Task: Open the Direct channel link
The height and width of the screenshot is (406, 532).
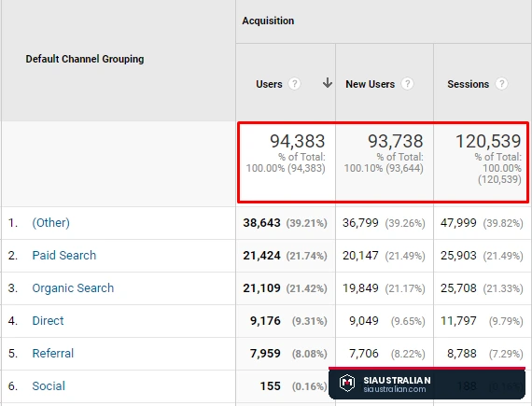Action: pyautogui.click(x=48, y=321)
